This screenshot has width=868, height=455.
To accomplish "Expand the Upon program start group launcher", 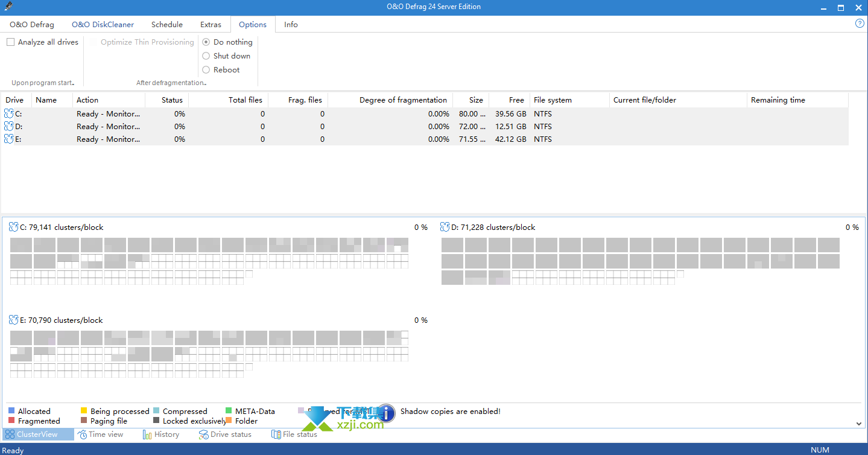I will [74, 84].
